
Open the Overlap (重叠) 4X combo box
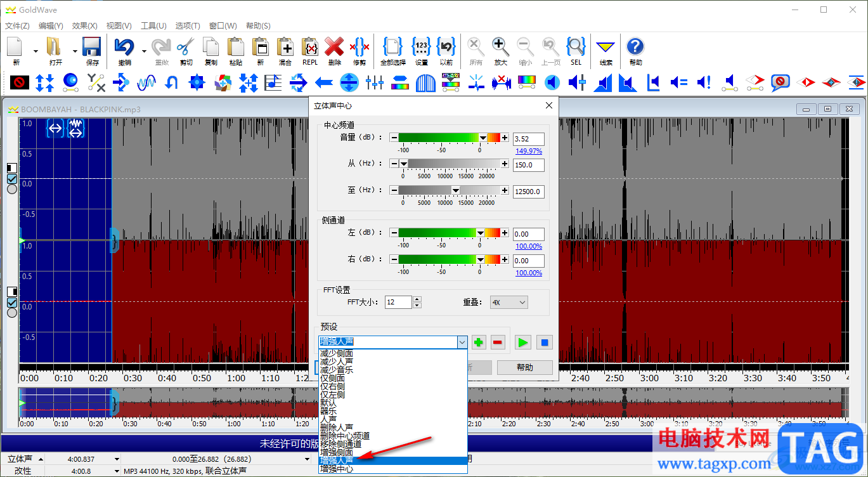[x=508, y=303]
